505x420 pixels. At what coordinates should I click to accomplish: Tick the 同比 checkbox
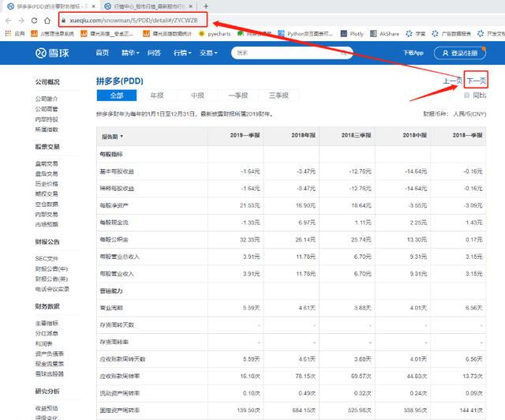466,95
